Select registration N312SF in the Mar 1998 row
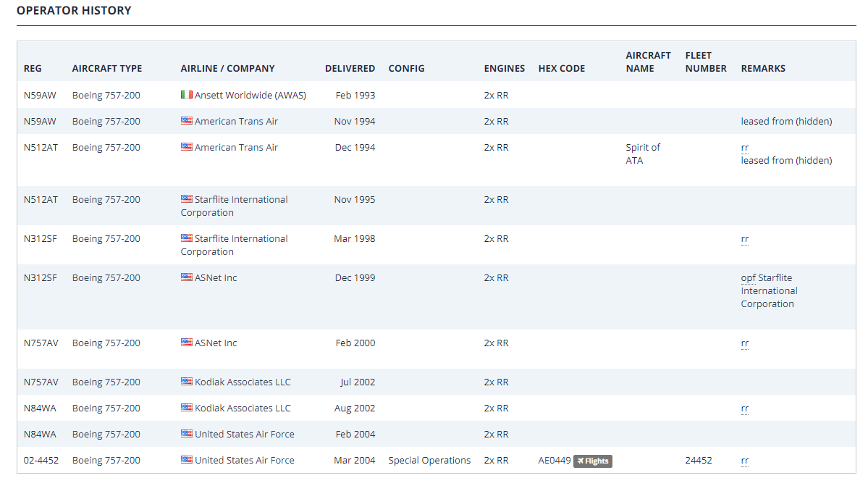868x486 pixels. click(x=41, y=238)
